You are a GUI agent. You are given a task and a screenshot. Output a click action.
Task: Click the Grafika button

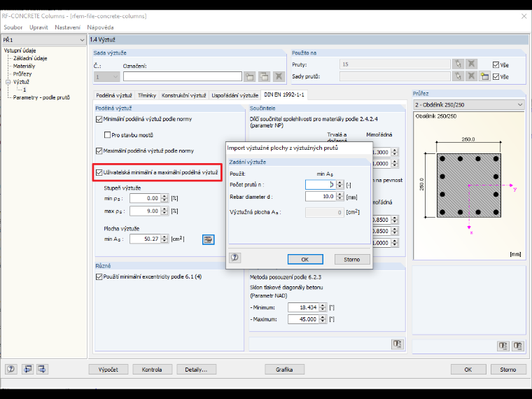(284, 370)
